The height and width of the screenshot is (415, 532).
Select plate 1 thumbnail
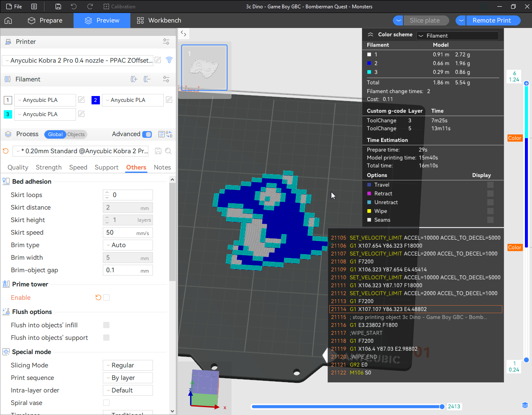(x=204, y=68)
